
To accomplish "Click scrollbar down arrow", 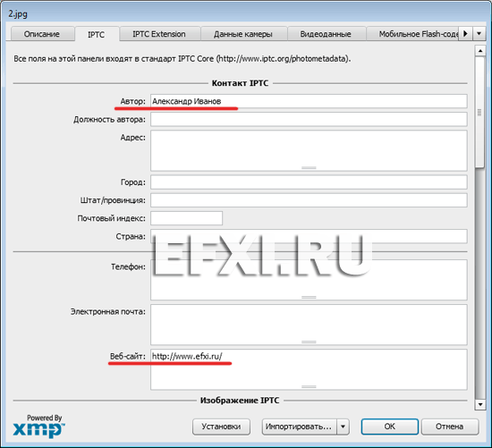I will tap(480, 405).
